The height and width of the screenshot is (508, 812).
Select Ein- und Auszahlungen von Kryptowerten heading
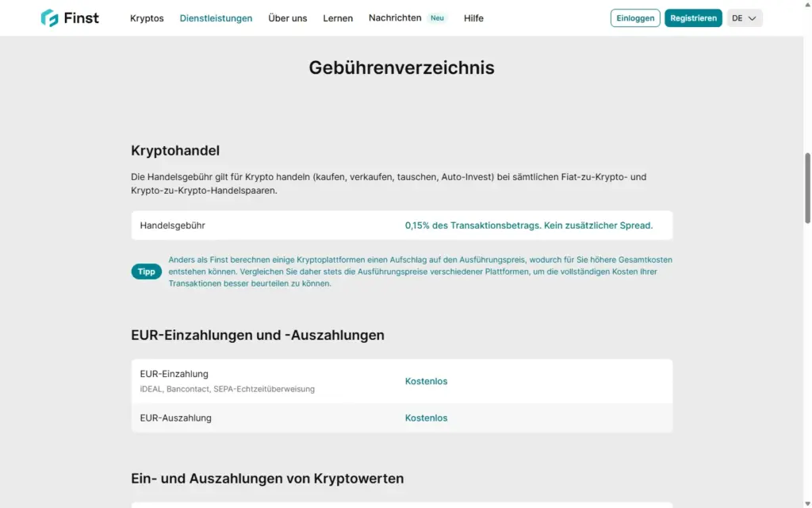(x=267, y=478)
